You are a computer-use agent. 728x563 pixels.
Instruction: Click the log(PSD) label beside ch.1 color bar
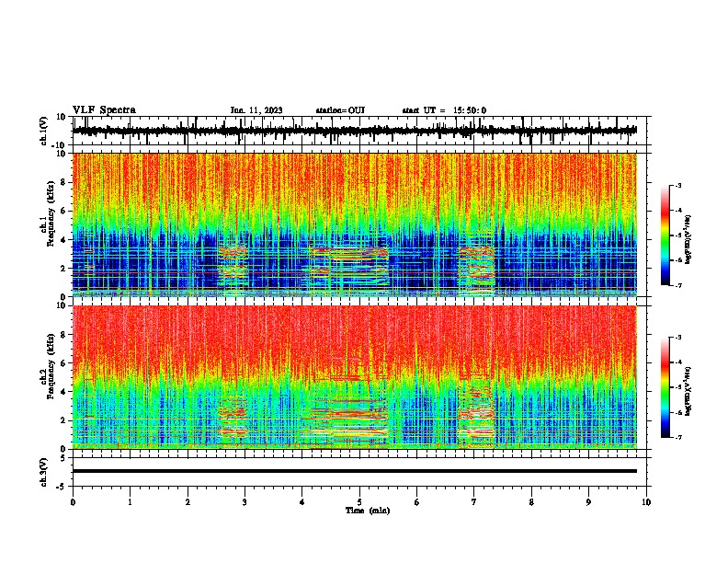pyautogui.click(x=688, y=240)
